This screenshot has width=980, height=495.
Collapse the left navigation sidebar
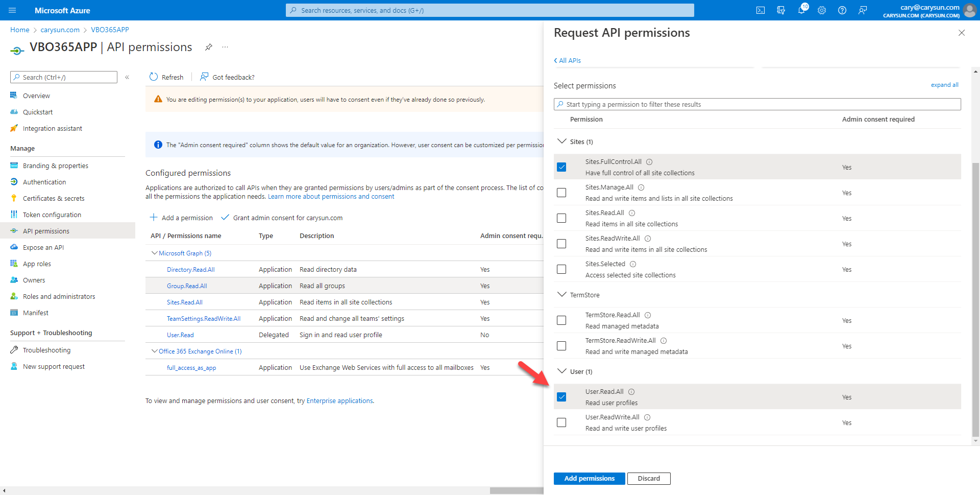pyautogui.click(x=127, y=77)
